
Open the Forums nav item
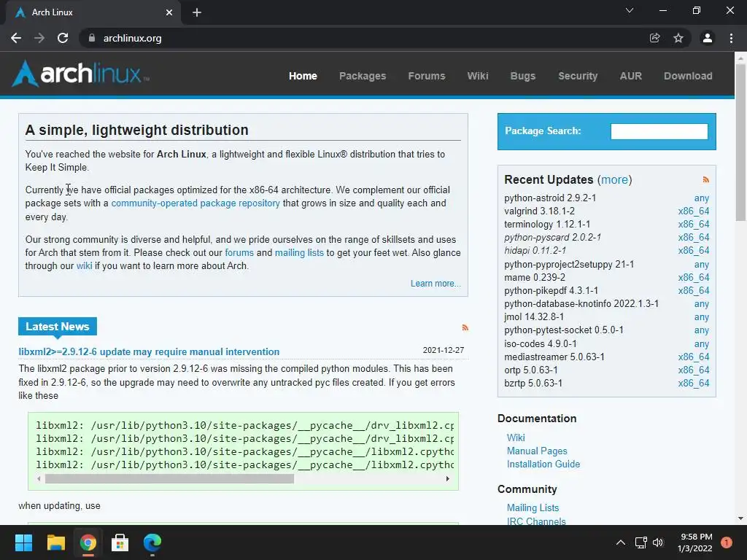tap(426, 76)
